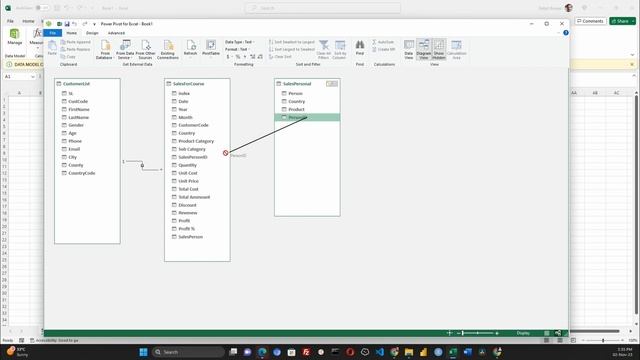Open the Power Pivot File tab

coord(53,33)
